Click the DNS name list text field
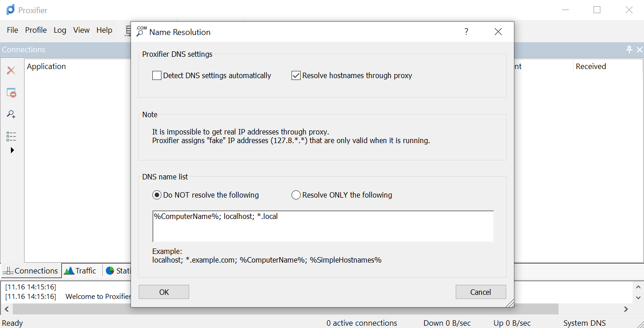This screenshot has width=644, height=328. point(323,226)
